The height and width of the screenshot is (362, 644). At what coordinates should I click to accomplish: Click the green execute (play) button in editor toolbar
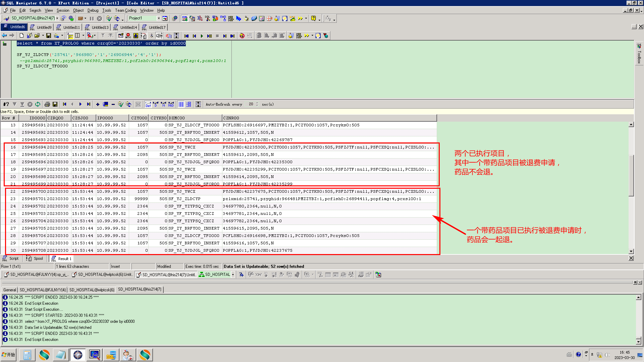coord(202,36)
